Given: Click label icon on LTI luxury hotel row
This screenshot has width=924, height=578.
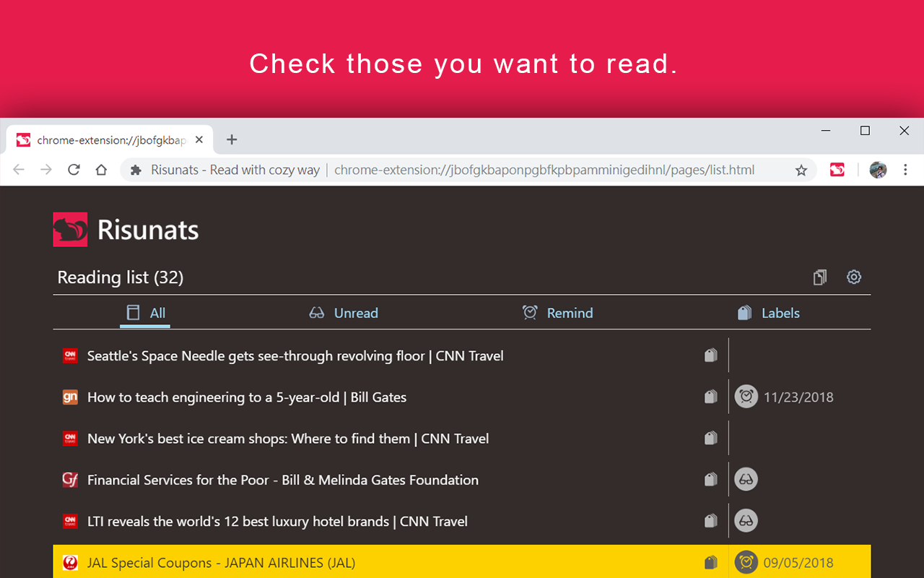Looking at the screenshot, I should pyautogui.click(x=711, y=520).
